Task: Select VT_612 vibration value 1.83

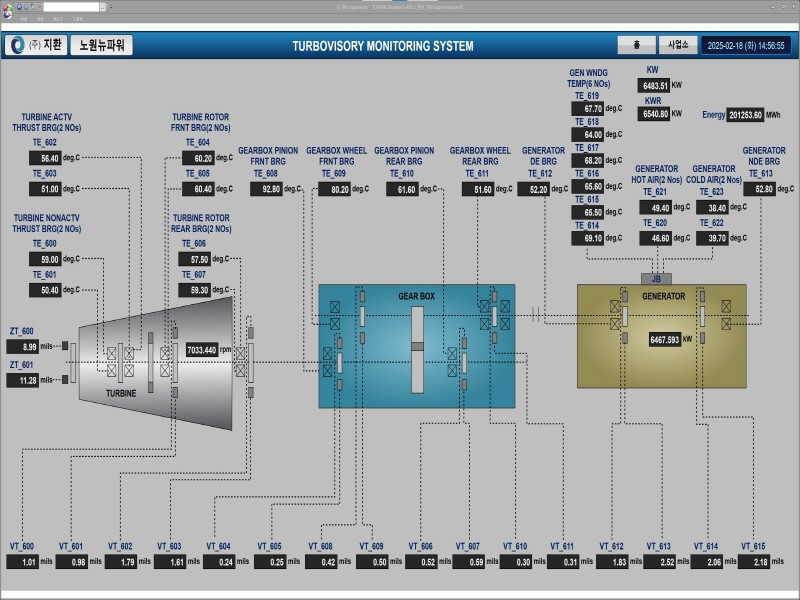Action: click(x=612, y=562)
